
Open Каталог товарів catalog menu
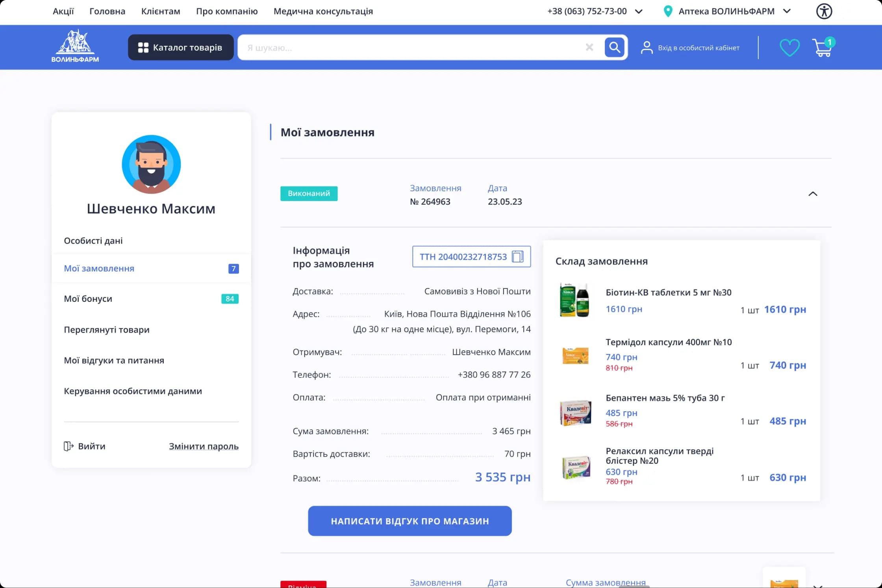pos(181,47)
